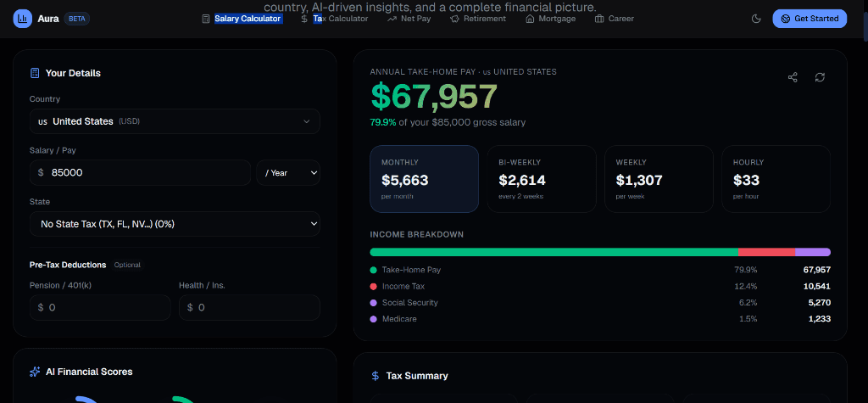Viewport: 868px width, 403px height.
Task: Open the Salary Calculator page
Action: point(248,19)
